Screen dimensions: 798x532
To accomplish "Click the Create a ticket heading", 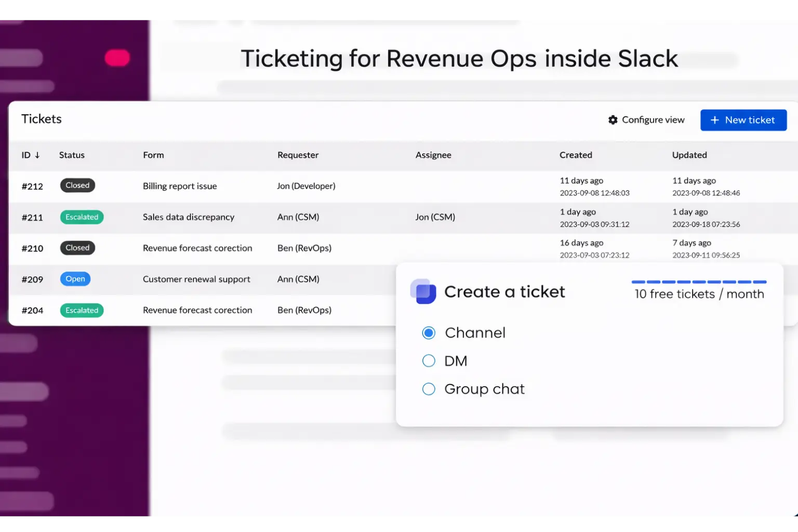I will [504, 292].
